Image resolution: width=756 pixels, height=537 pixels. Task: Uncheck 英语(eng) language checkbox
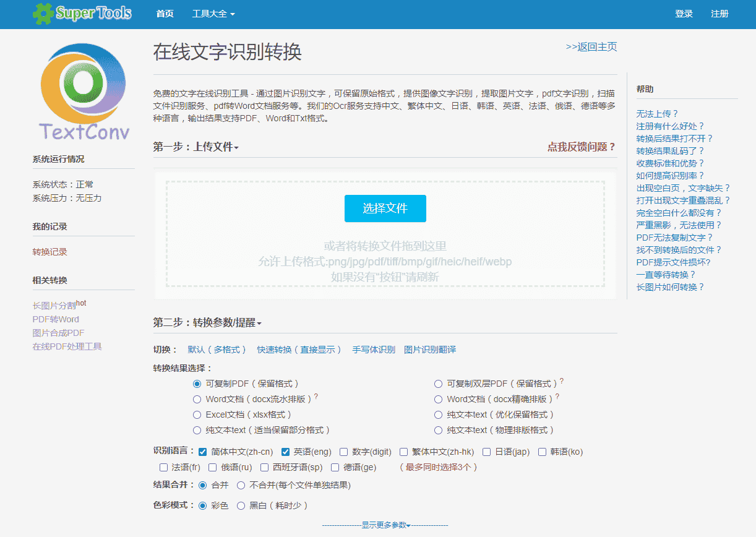286,452
